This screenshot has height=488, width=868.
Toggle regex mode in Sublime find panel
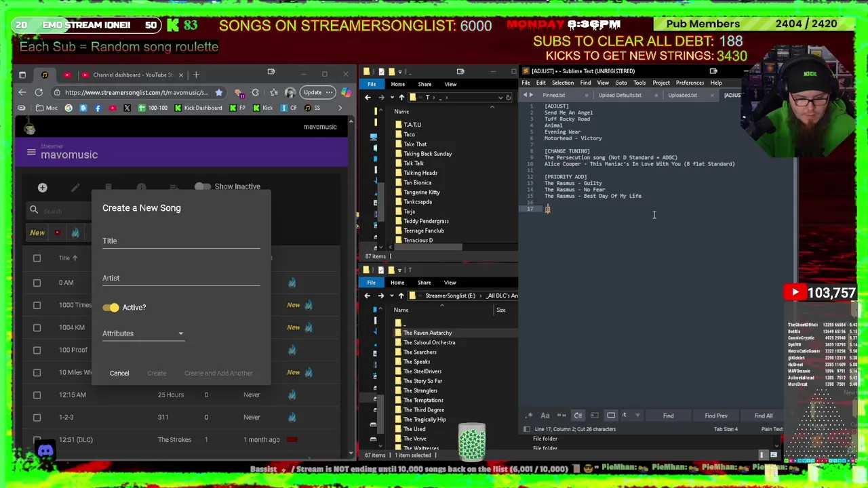530,415
